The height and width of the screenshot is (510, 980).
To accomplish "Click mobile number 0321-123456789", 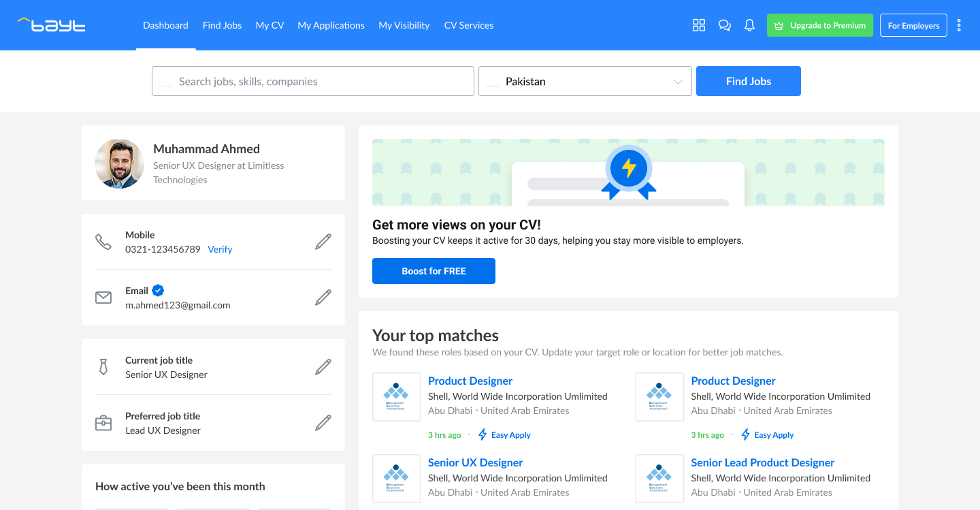I will (x=163, y=249).
